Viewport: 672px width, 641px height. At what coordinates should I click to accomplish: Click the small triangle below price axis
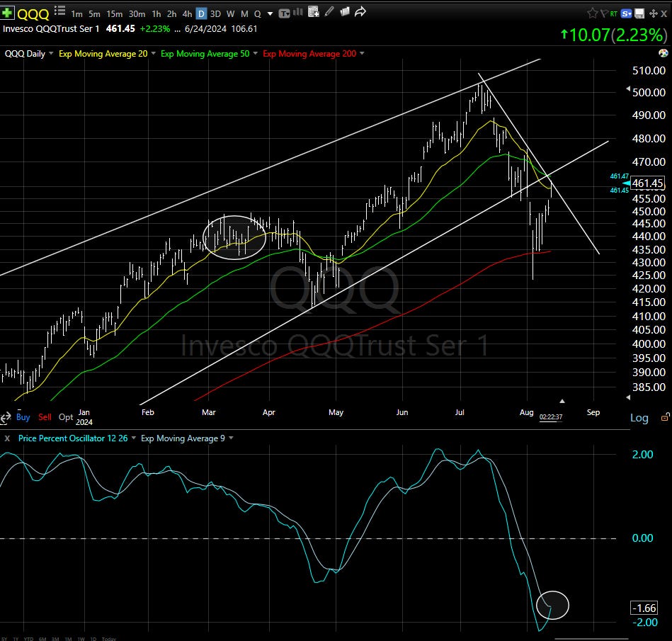pyautogui.click(x=628, y=397)
